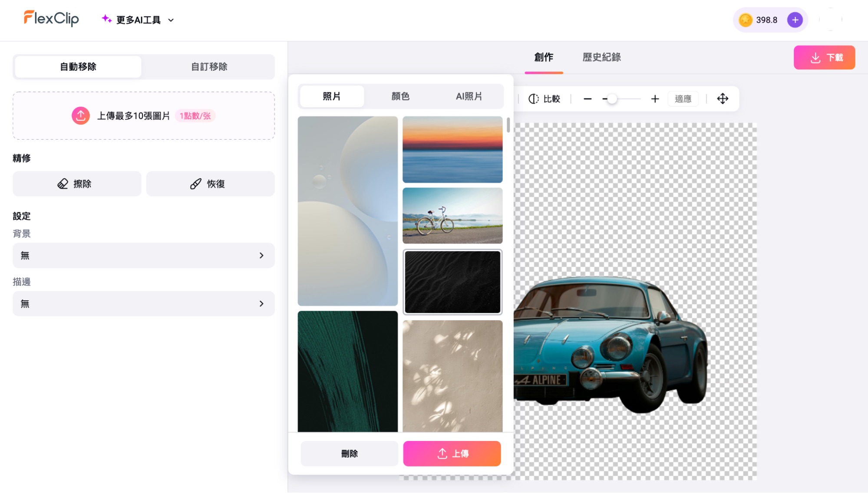Click the FlexClip logo
868x493 pixels.
51,18
